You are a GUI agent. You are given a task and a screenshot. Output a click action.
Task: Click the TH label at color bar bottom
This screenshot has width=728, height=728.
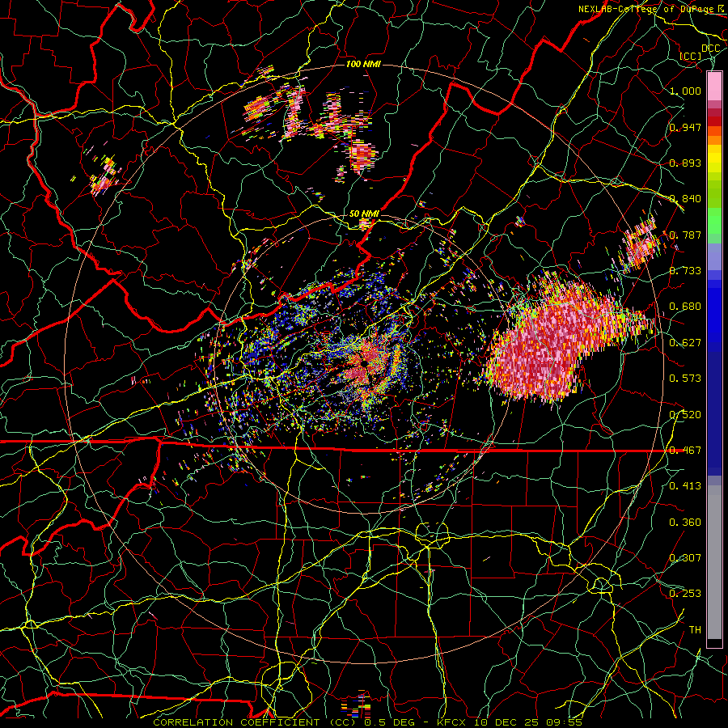click(x=695, y=630)
